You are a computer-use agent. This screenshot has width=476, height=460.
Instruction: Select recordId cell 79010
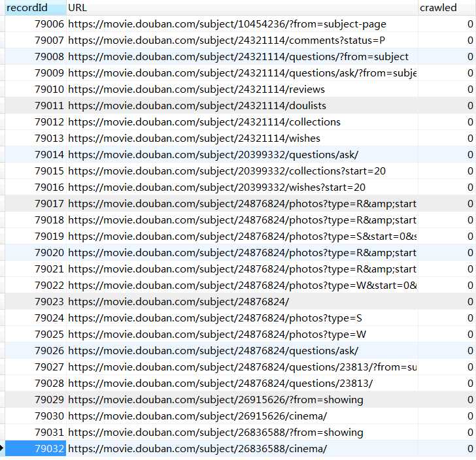pyautogui.click(x=35, y=90)
